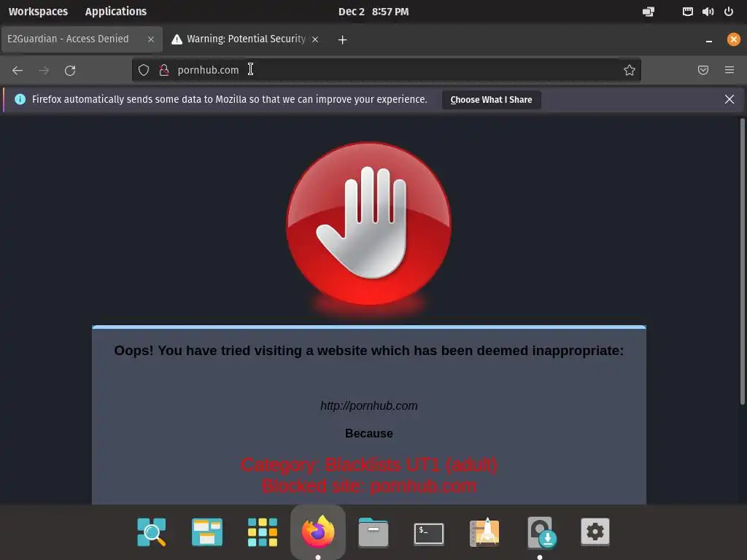Reload the current page
The height and width of the screenshot is (560, 747).
[70, 71]
